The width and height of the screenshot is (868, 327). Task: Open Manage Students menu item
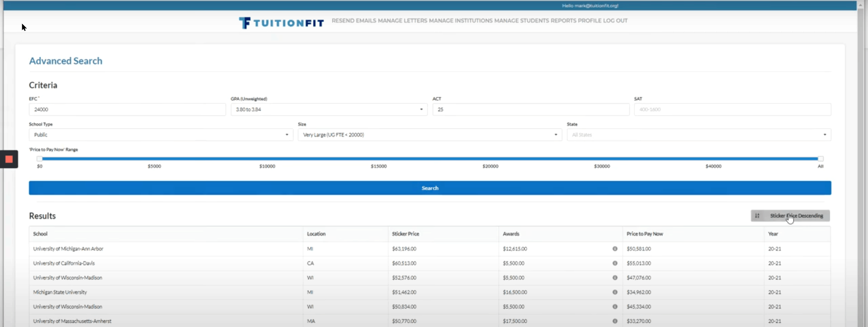pos(522,21)
